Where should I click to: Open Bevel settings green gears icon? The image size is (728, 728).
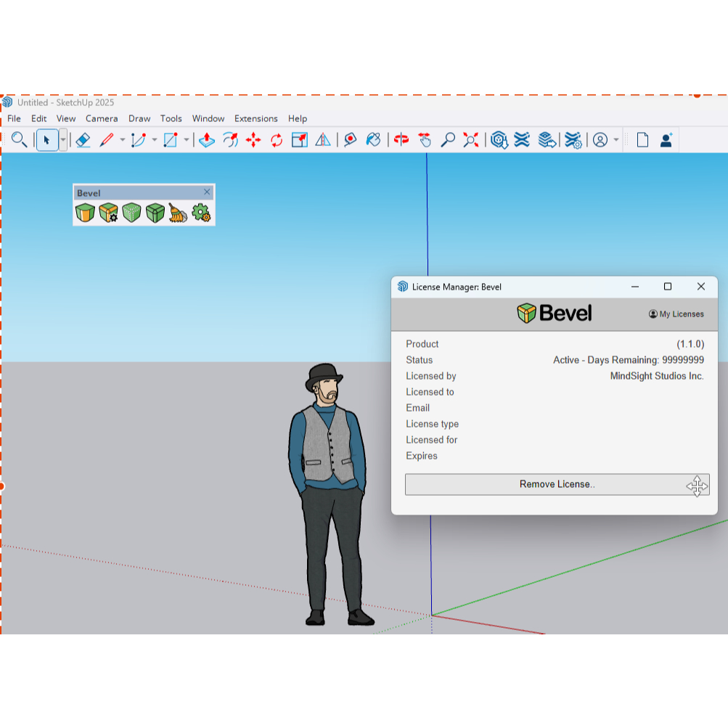[x=201, y=213]
